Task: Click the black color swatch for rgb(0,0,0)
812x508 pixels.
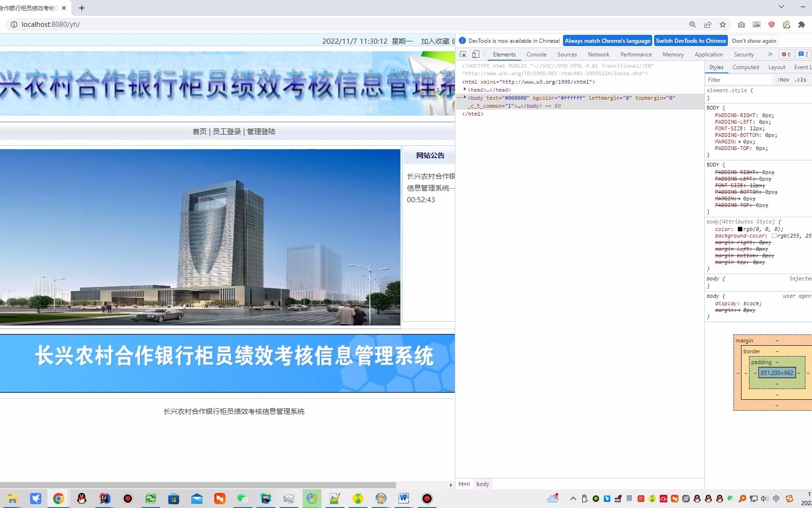Action: coord(740,229)
